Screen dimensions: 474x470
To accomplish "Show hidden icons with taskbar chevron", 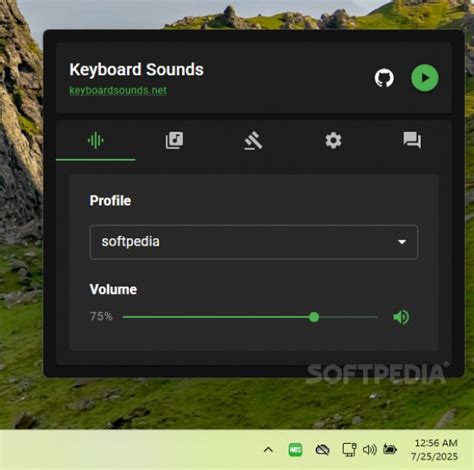I will coord(268,450).
